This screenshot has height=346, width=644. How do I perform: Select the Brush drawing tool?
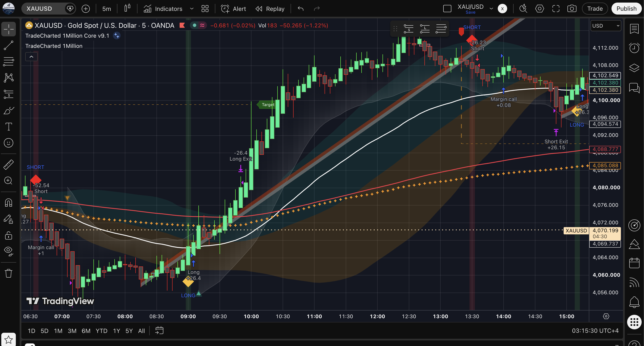click(x=9, y=111)
